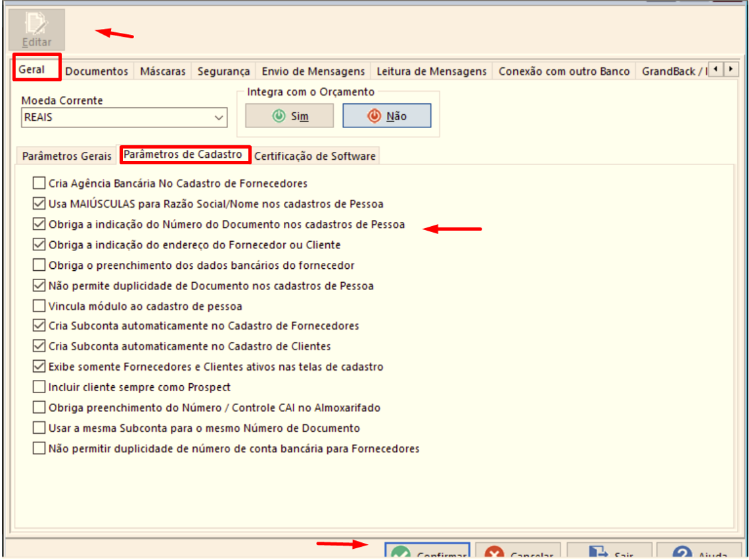Screen dimensions: 749x560
Task: Enable Usar a mesma Subconta para mesmo Documento
Action: 39,428
